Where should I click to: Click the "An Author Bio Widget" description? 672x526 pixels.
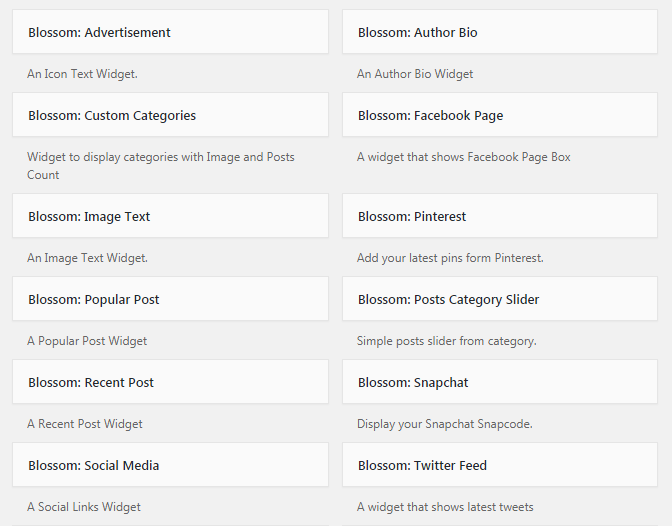[x=415, y=74]
